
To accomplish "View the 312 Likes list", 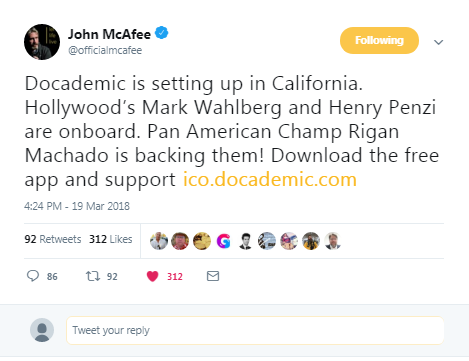I will pos(110,239).
